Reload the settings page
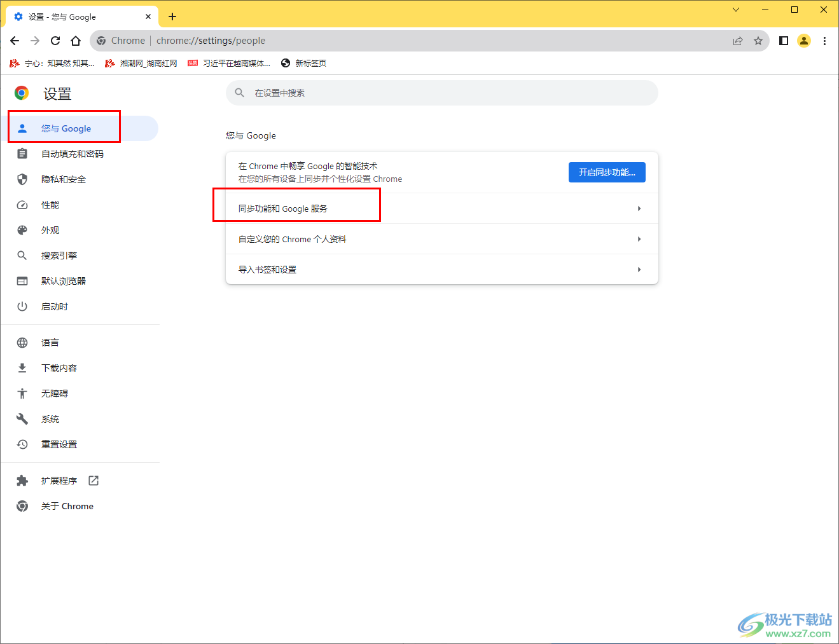Screen dimensions: 839x644 55,41
